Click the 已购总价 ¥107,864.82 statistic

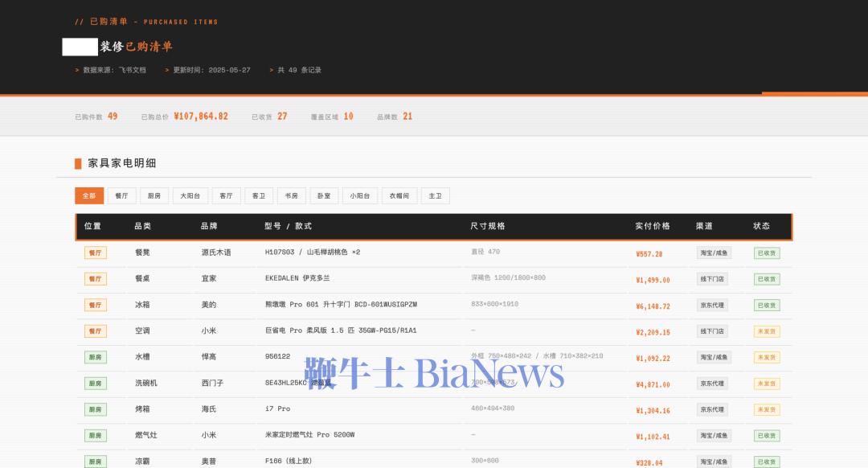tap(184, 117)
